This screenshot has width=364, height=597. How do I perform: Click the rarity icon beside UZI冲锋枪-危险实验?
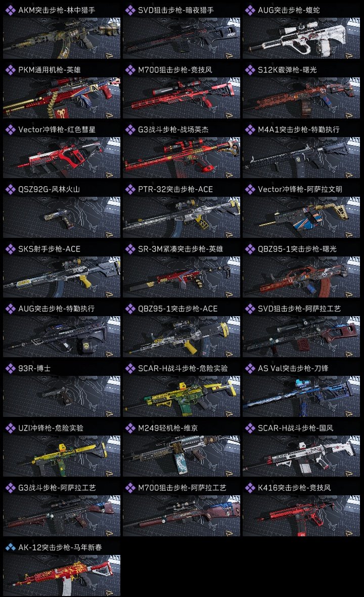(10, 428)
